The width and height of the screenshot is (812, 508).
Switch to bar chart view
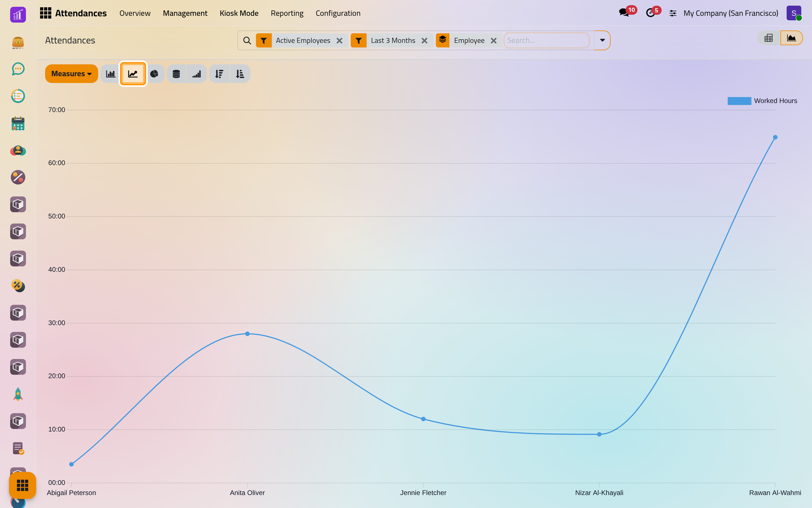point(110,74)
